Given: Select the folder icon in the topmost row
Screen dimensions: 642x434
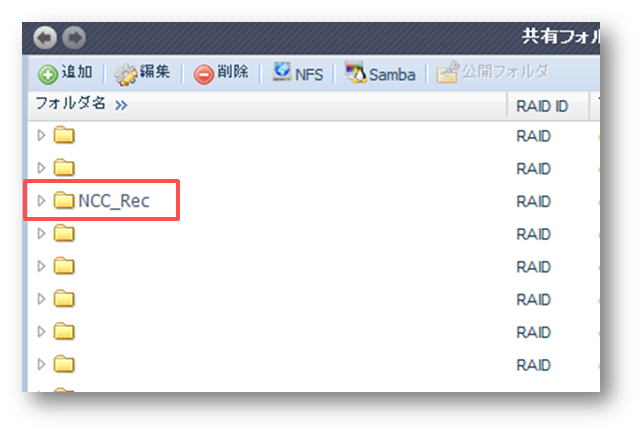Looking at the screenshot, I should (64, 135).
